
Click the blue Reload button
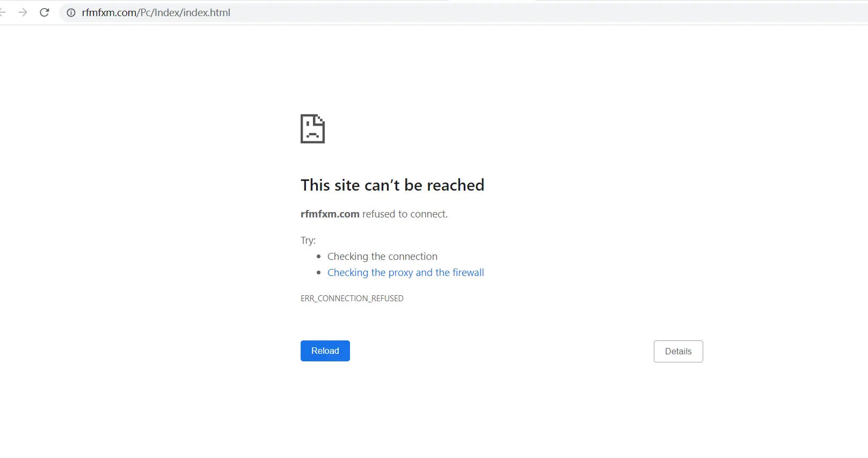[325, 351]
